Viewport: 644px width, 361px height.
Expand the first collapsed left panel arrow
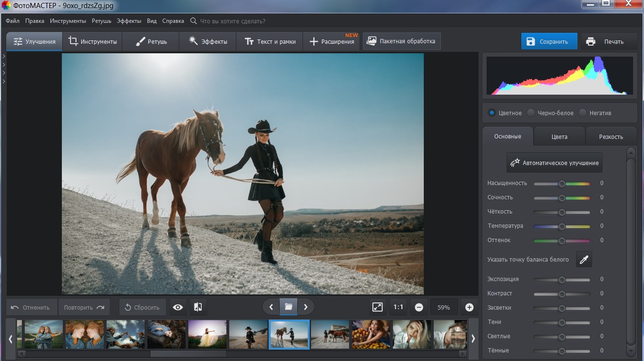click(x=4, y=56)
